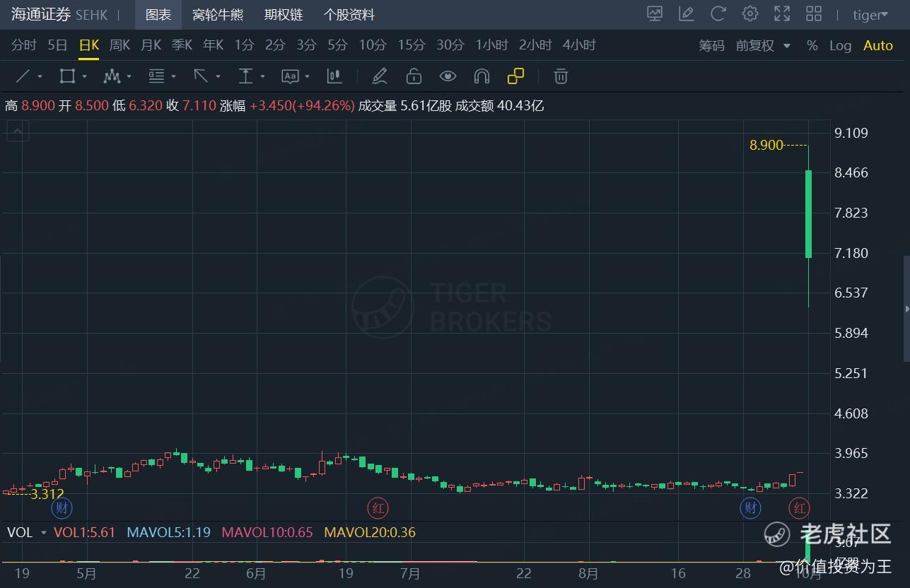910x588 pixels.
Task: Open chart settings gear
Action: pos(750,14)
